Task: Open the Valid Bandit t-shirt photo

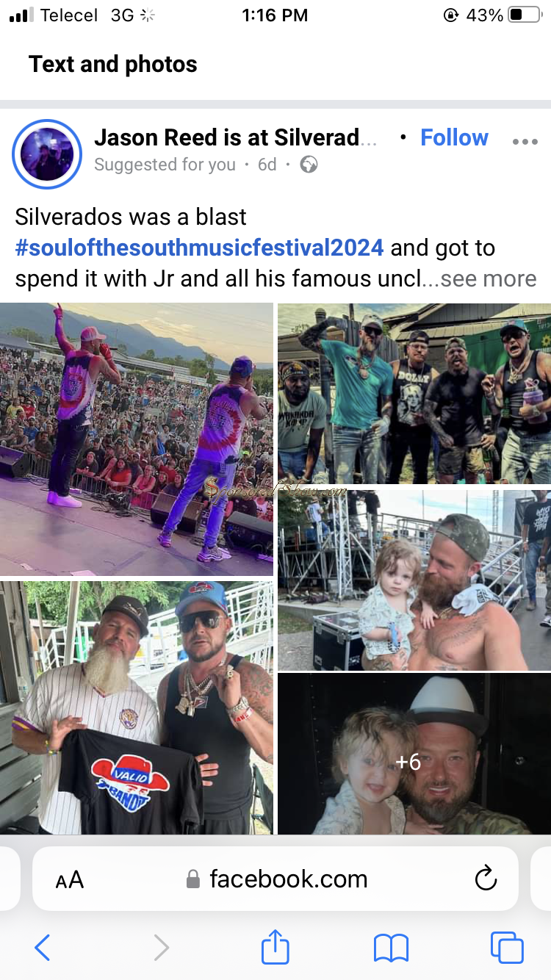Action: [x=137, y=707]
